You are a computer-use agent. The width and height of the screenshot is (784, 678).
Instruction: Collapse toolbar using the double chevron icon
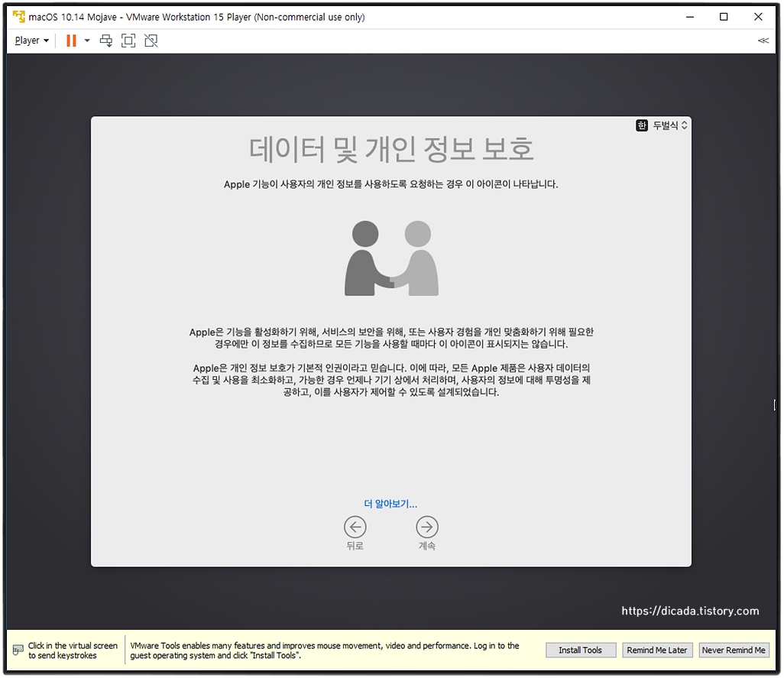[x=763, y=41]
